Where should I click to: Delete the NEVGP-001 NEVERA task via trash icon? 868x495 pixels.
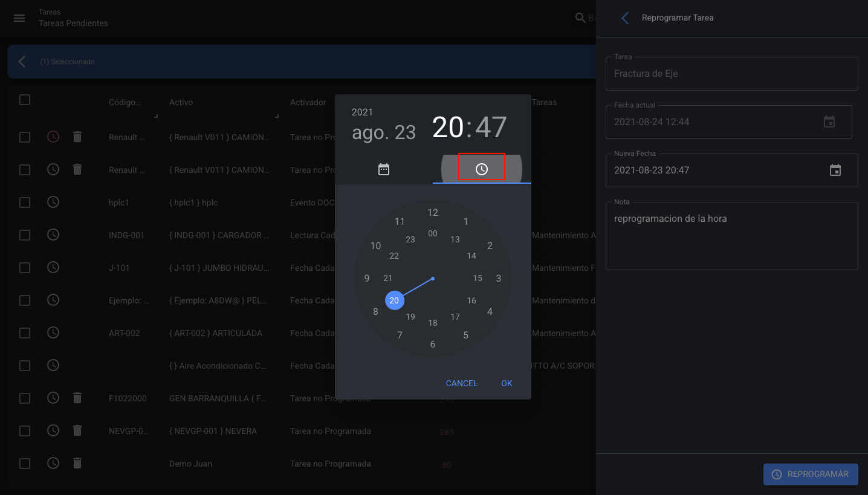[77, 430]
